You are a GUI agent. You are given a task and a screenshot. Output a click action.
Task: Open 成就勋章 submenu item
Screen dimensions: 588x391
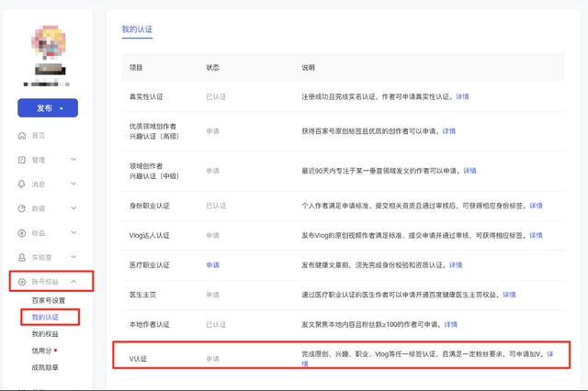pos(45,367)
